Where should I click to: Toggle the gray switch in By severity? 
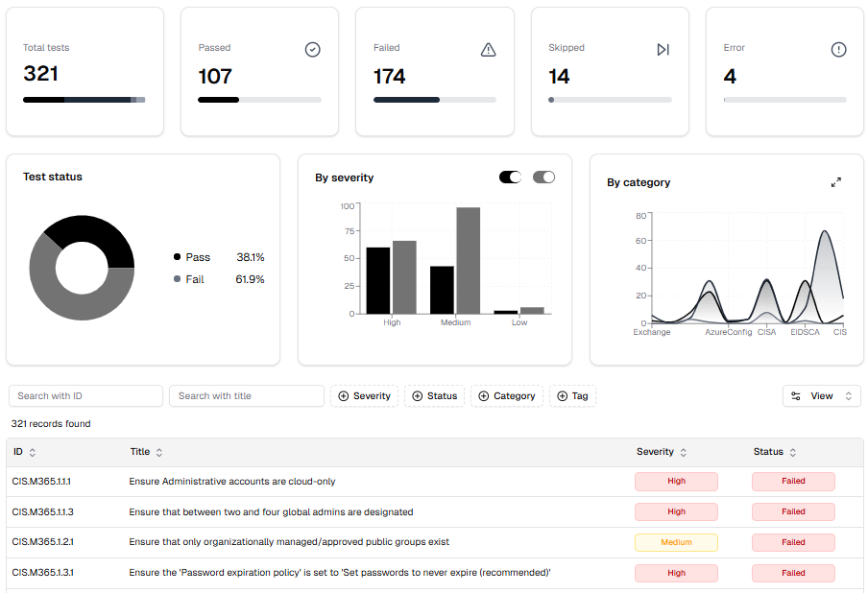543,178
